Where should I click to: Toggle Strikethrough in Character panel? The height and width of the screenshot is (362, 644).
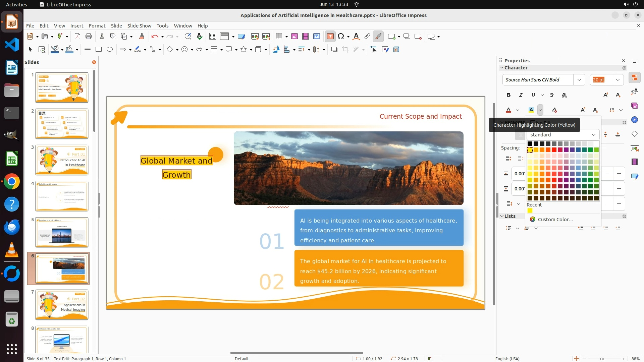tap(552, 95)
